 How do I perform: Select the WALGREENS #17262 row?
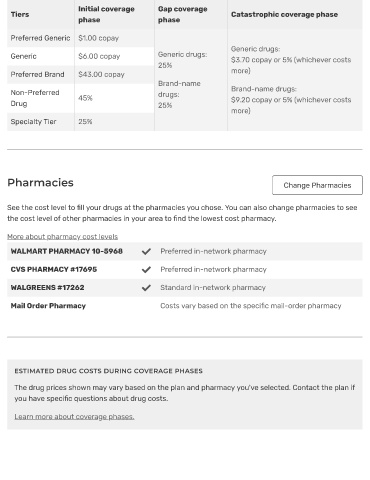185,287
